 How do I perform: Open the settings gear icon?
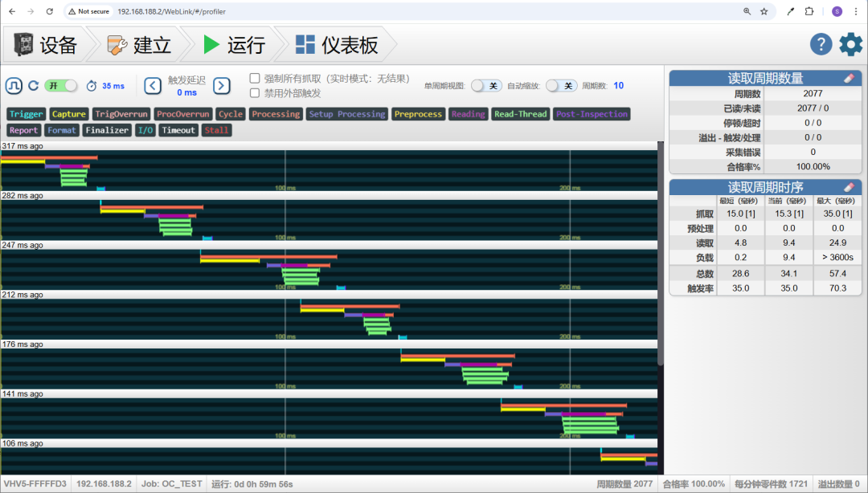(850, 45)
